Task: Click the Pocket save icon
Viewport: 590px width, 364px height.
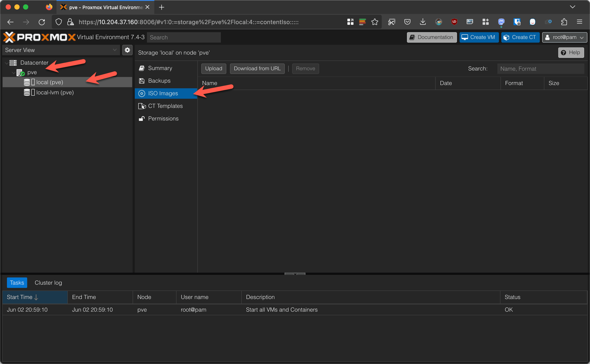Action: coord(407,22)
